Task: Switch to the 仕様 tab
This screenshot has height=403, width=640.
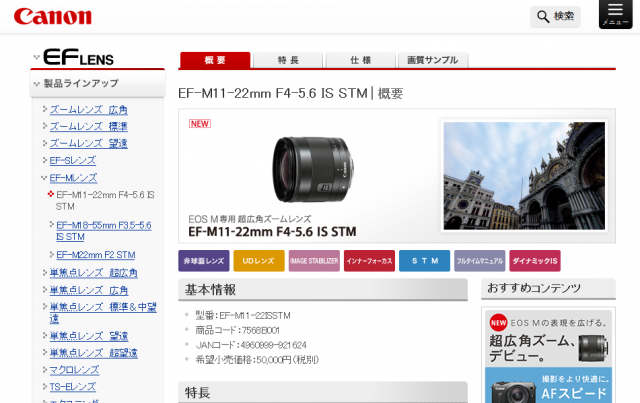Action: tap(361, 60)
